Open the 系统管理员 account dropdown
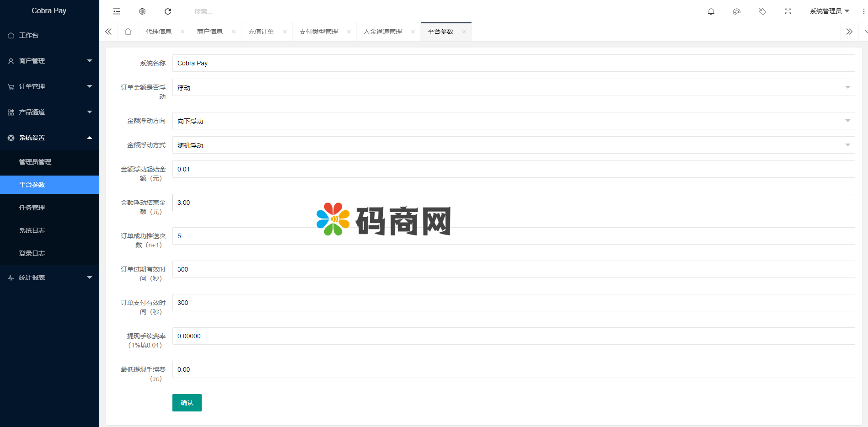 click(830, 11)
